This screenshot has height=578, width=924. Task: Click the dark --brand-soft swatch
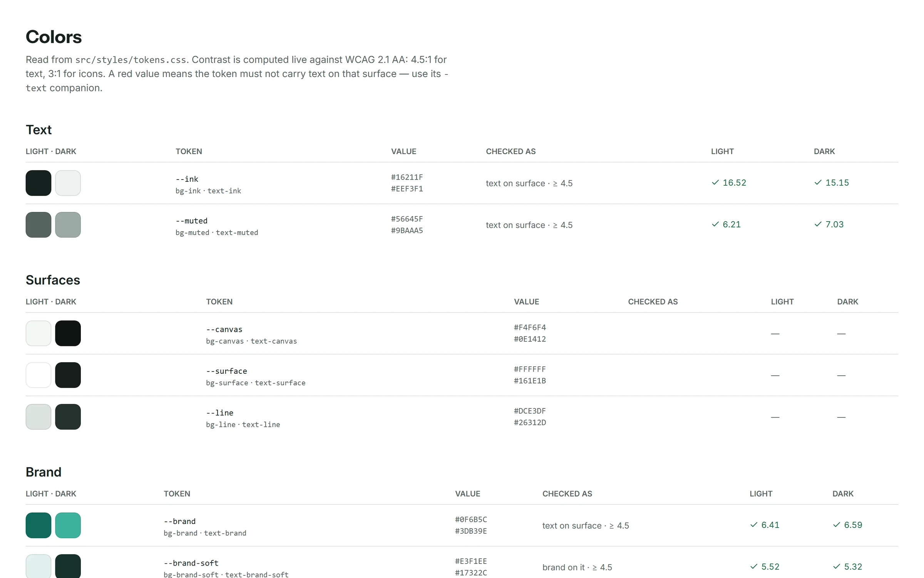click(68, 566)
